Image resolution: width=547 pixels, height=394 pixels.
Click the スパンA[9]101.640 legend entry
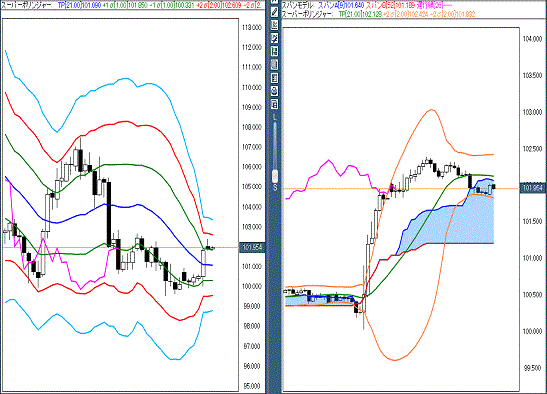340,6
